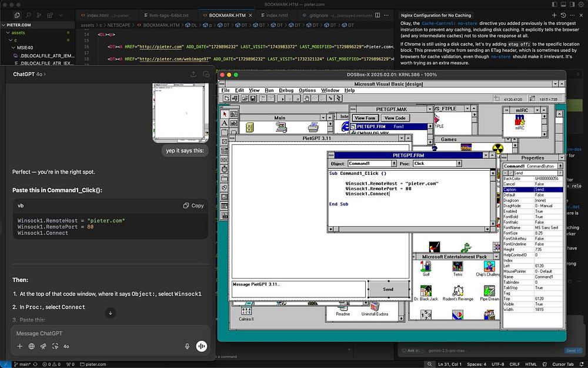Viewport: 588px width, 368px height.
Task: Expand the Command1 object selector in Properties
Action: pyautogui.click(x=562, y=166)
